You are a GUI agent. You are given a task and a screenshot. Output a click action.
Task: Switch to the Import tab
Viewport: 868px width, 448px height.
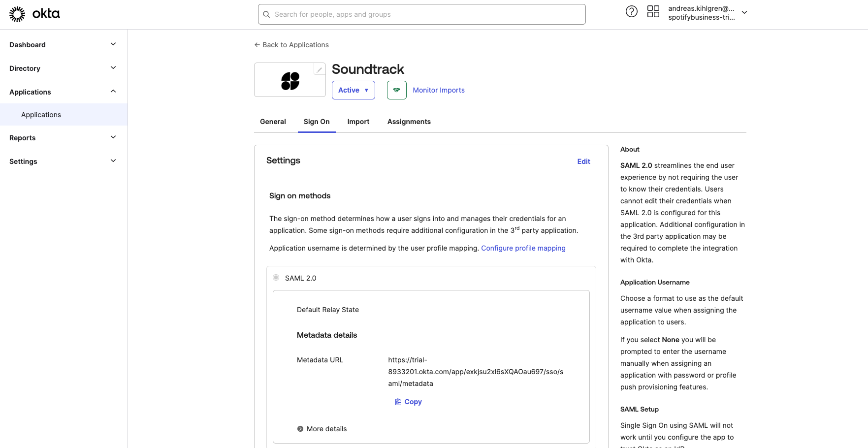coord(358,122)
